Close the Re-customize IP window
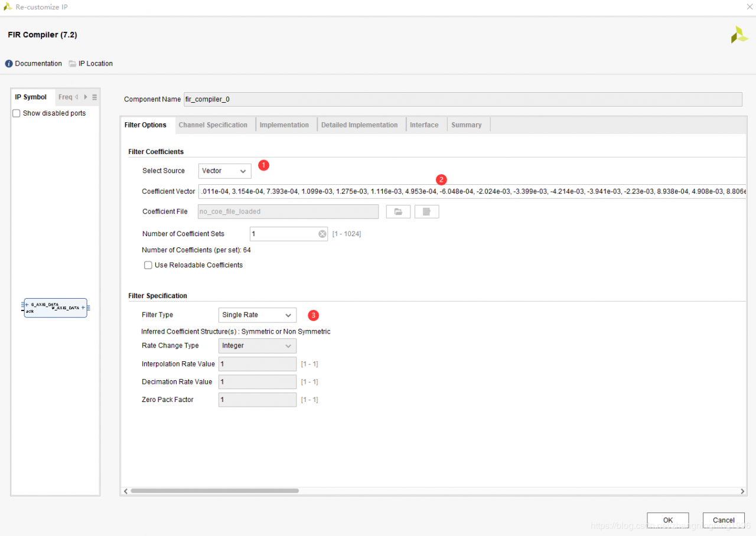Viewport: 756px width, 536px height. click(750, 7)
